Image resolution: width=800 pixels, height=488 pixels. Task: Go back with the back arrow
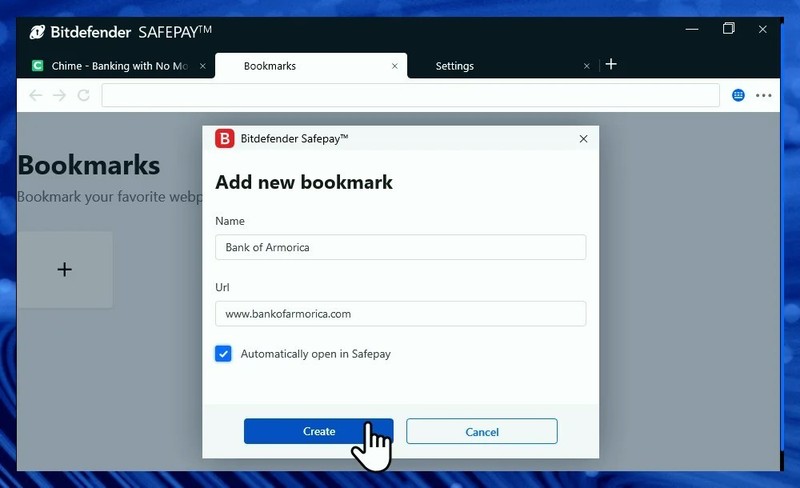[x=35, y=95]
